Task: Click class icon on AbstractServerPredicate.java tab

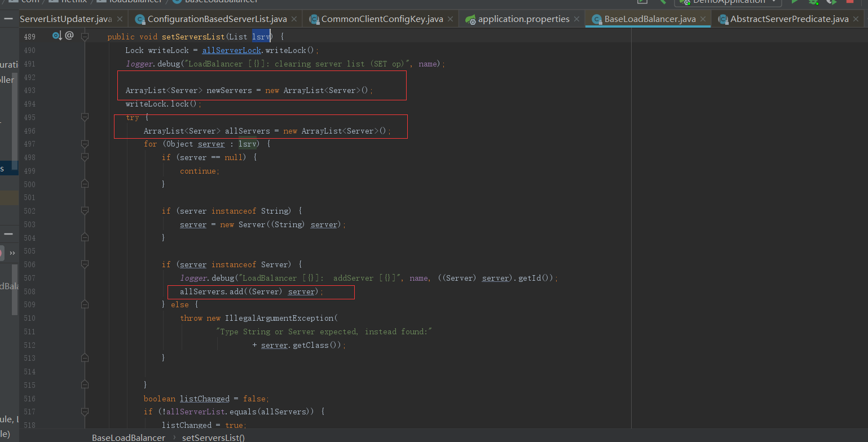Action: [722, 20]
